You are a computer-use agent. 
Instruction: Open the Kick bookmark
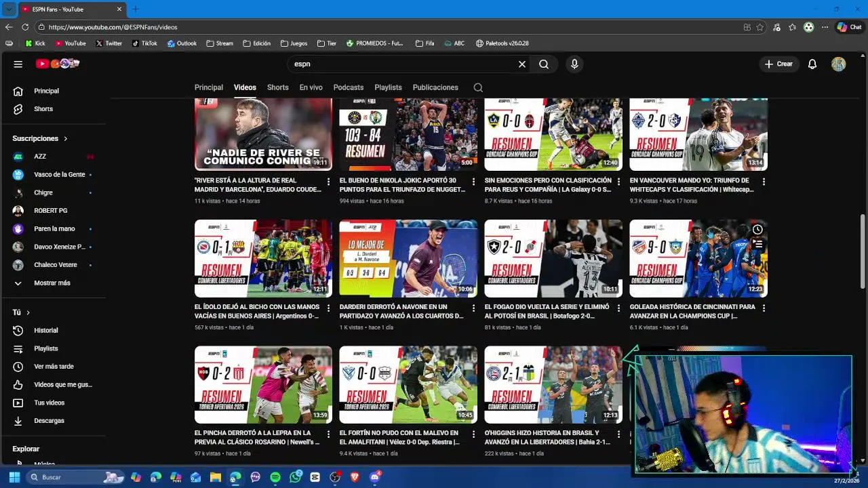[35, 43]
